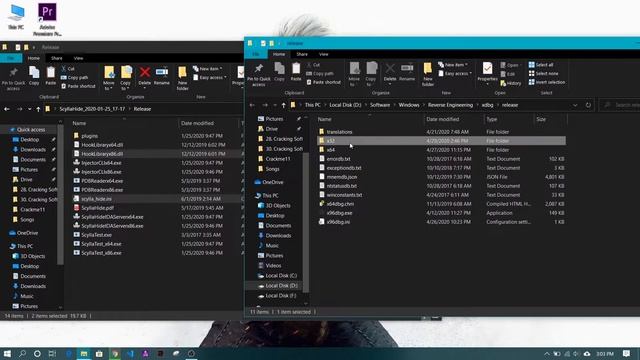Open the Windows Start menu
640x360 pixels.
[x=7, y=353]
